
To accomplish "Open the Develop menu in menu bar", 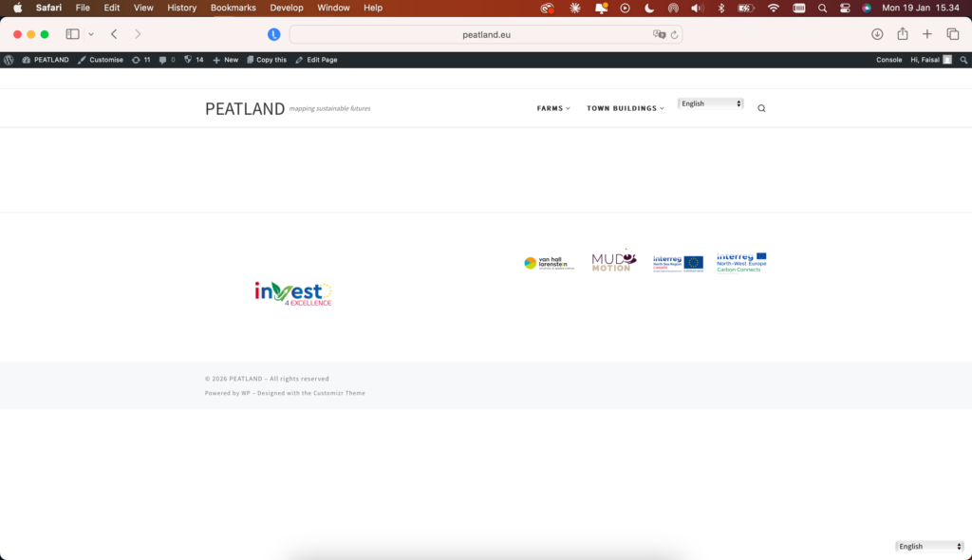I will [x=287, y=8].
